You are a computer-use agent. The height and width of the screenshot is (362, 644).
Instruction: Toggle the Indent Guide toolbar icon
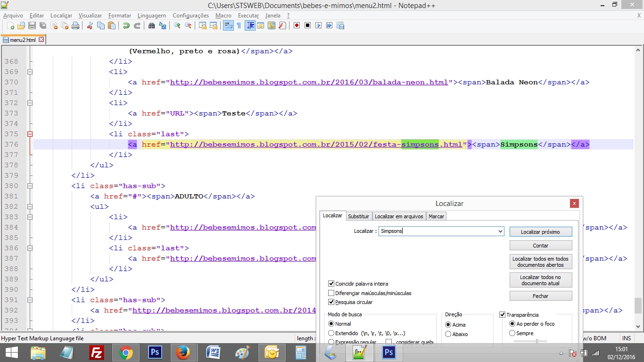point(250,25)
